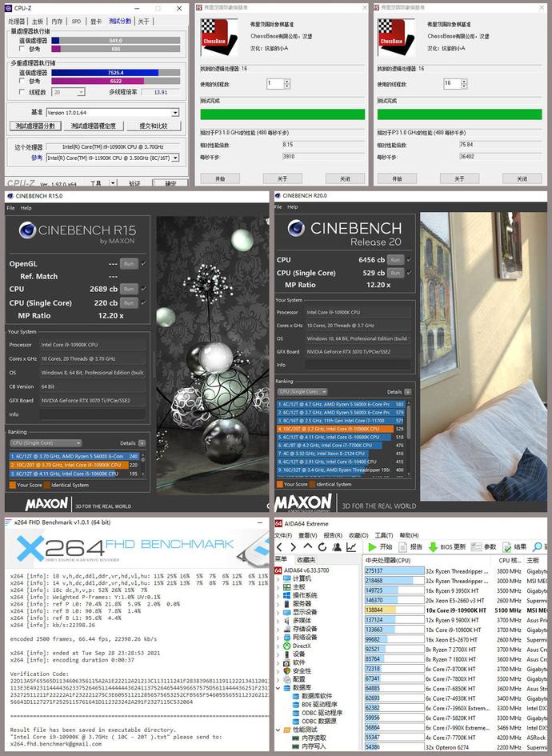Select 软件 software icon in AIDA64 tree
This screenshot has width=552, height=756.
click(287, 662)
